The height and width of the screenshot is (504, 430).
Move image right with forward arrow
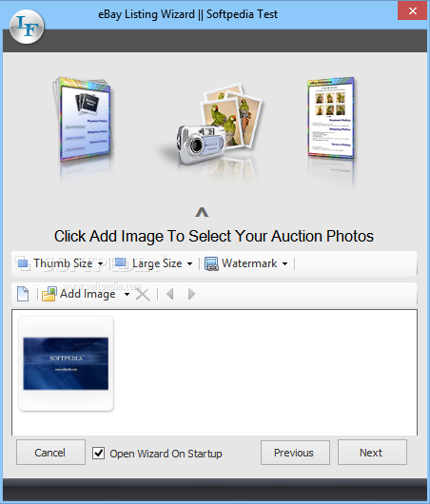pyautogui.click(x=191, y=294)
